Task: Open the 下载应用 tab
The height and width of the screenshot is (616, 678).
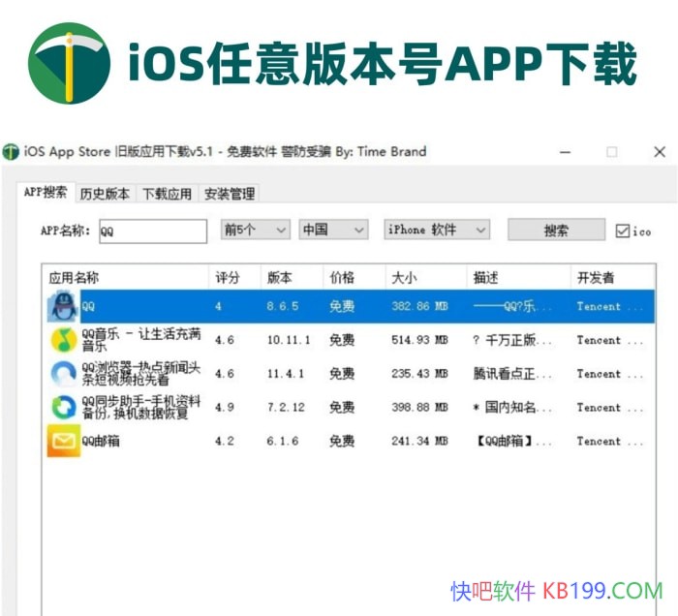Action: pyautogui.click(x=168, y=194)
